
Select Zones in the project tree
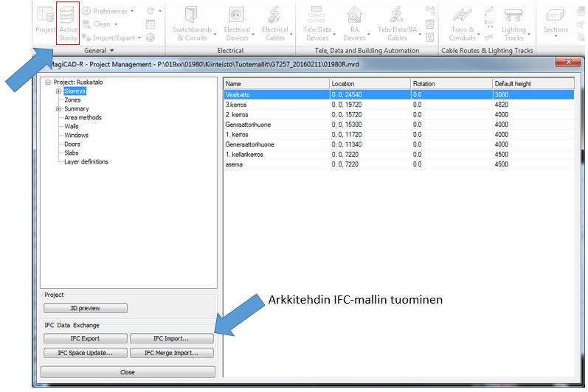[x=72, y=100]
